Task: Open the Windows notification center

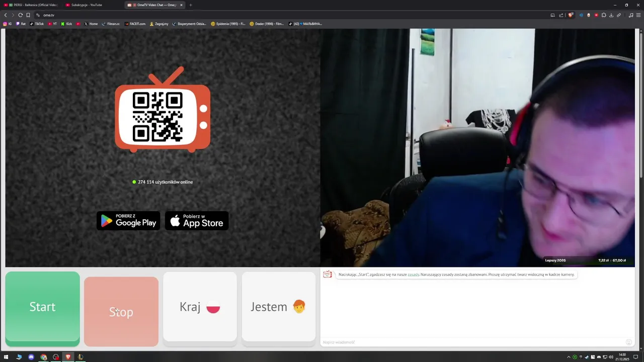Action: tap(635, 357)
